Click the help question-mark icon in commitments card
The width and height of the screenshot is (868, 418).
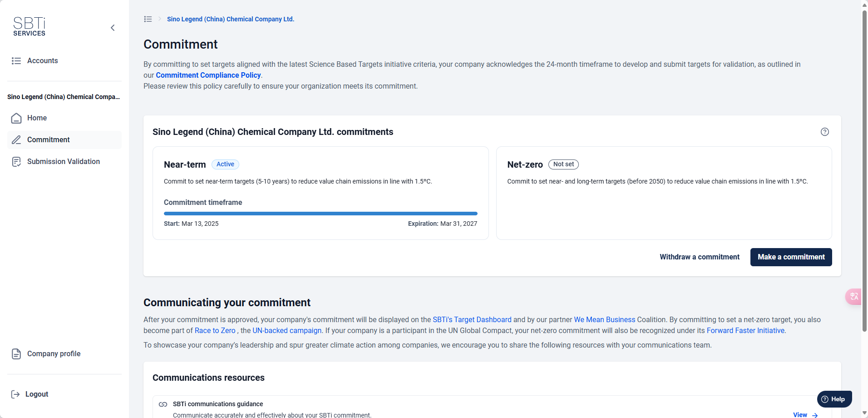825,132
